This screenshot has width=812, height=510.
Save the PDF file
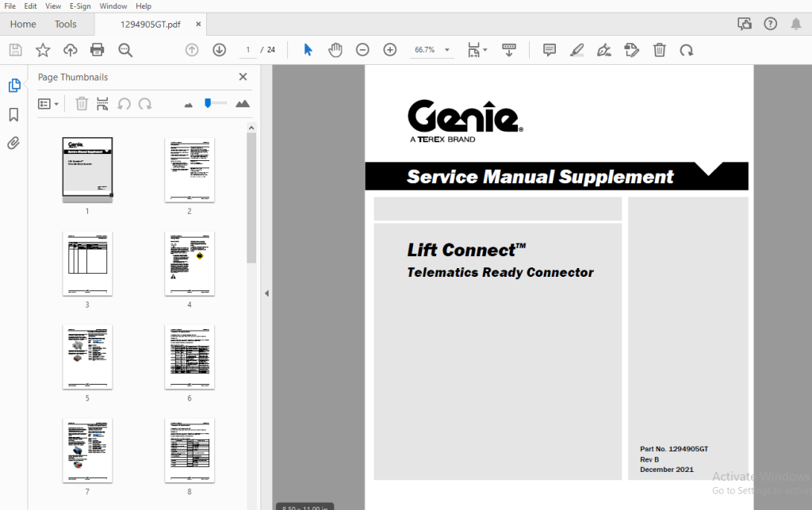coord(14,49)
